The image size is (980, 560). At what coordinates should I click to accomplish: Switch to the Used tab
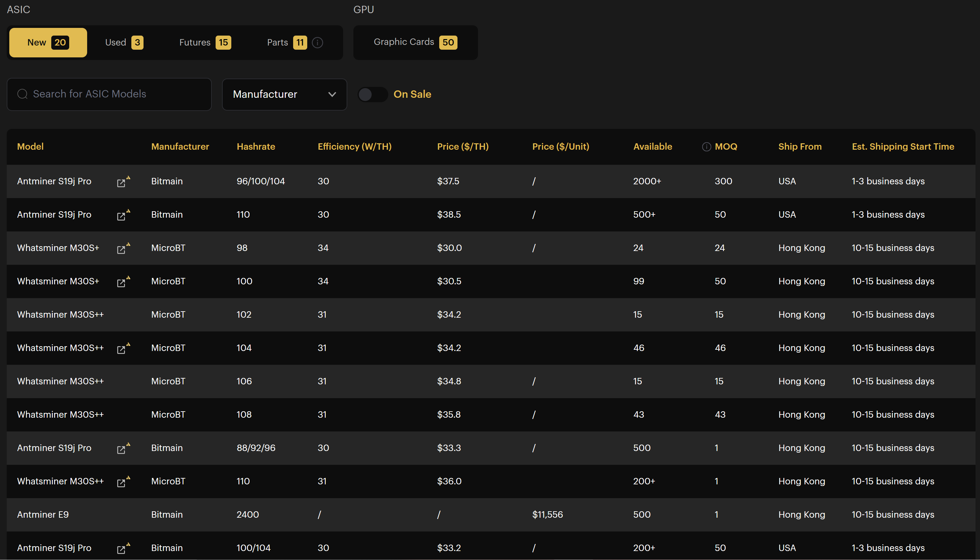tap(123, 42)
